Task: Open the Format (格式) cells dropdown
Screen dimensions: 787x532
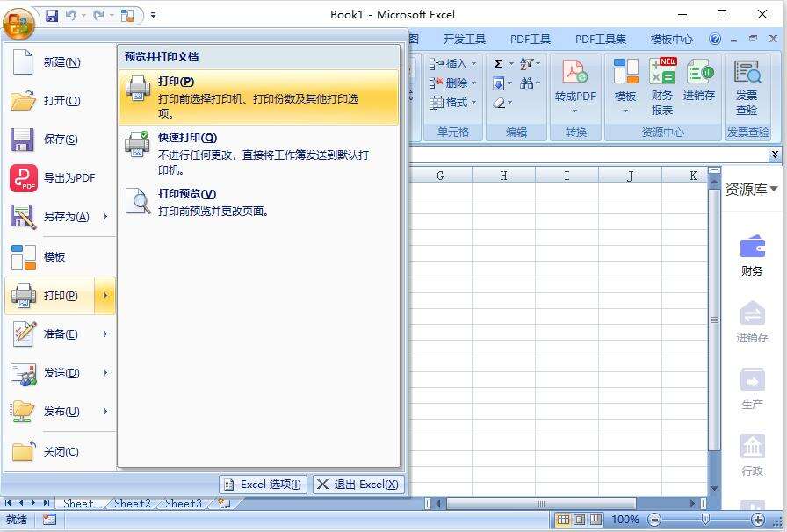Action: (452, 103)
